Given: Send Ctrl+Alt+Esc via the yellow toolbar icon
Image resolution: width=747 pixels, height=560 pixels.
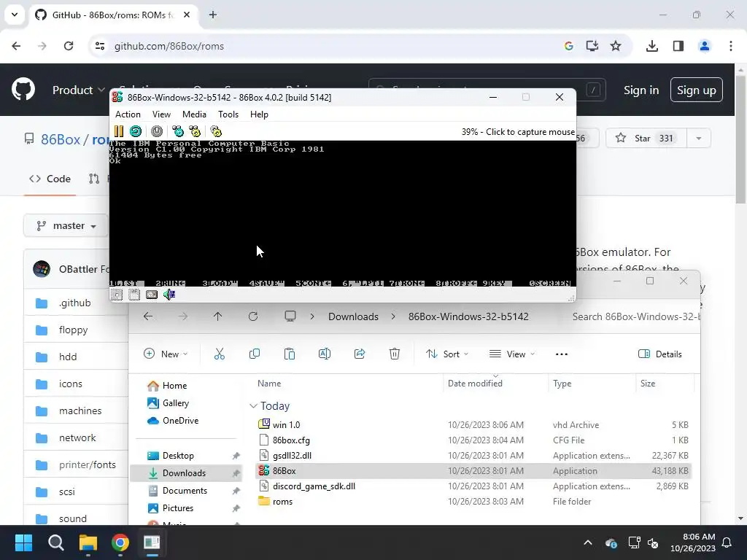Looking at the screenshot, I should click(195, 131).
